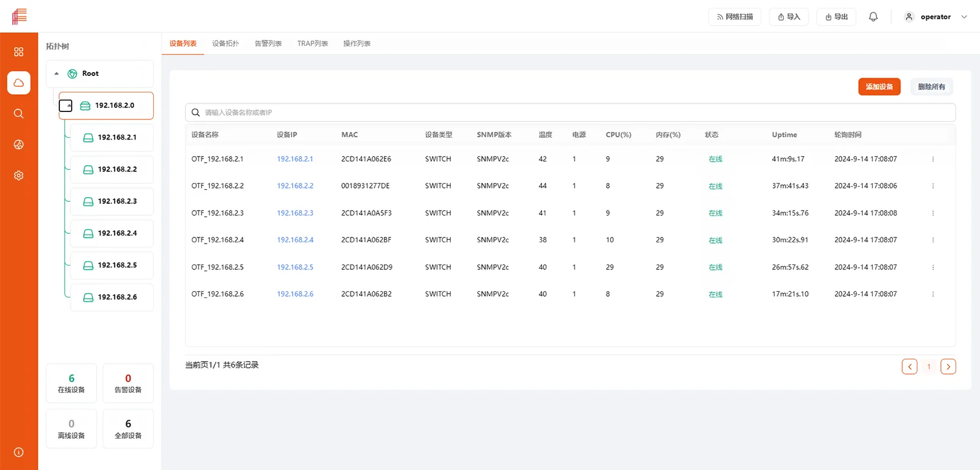Switch to 操作列表 tab
The image size is (980, 470).
pyautogui.click(x=356, y=43)
